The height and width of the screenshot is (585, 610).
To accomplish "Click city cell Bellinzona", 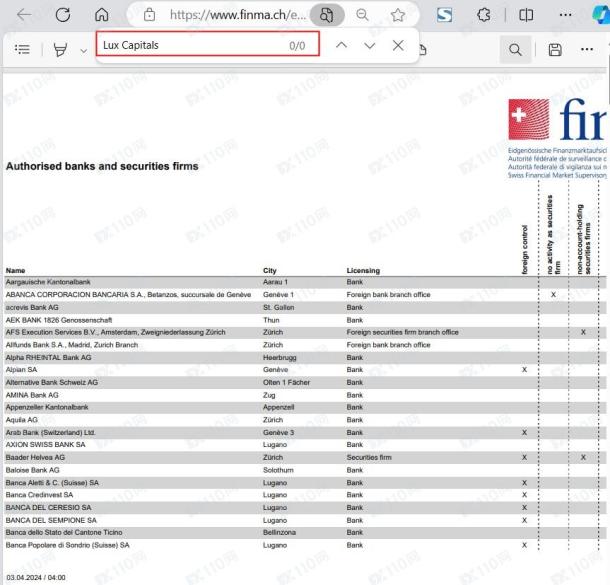I will (x=279, y=532).
